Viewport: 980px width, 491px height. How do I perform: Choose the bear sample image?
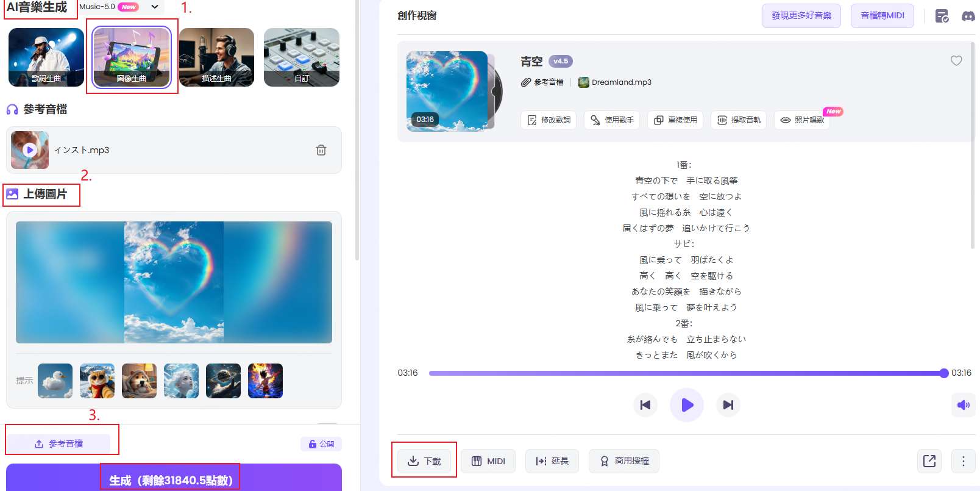tap(139, 381)
